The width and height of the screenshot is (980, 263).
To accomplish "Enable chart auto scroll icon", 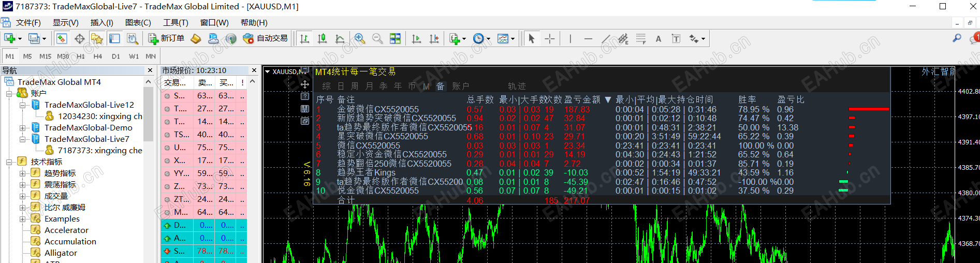I will (x=416, y=39).
